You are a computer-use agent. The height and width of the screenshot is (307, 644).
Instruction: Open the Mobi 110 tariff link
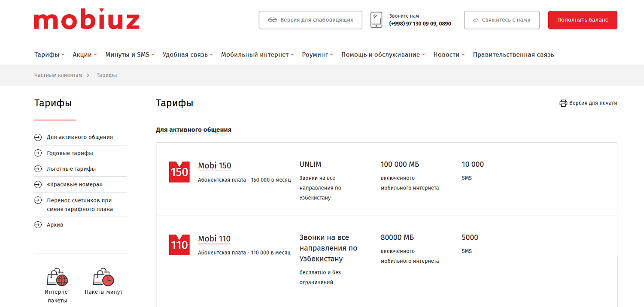(x=214, y=239)
